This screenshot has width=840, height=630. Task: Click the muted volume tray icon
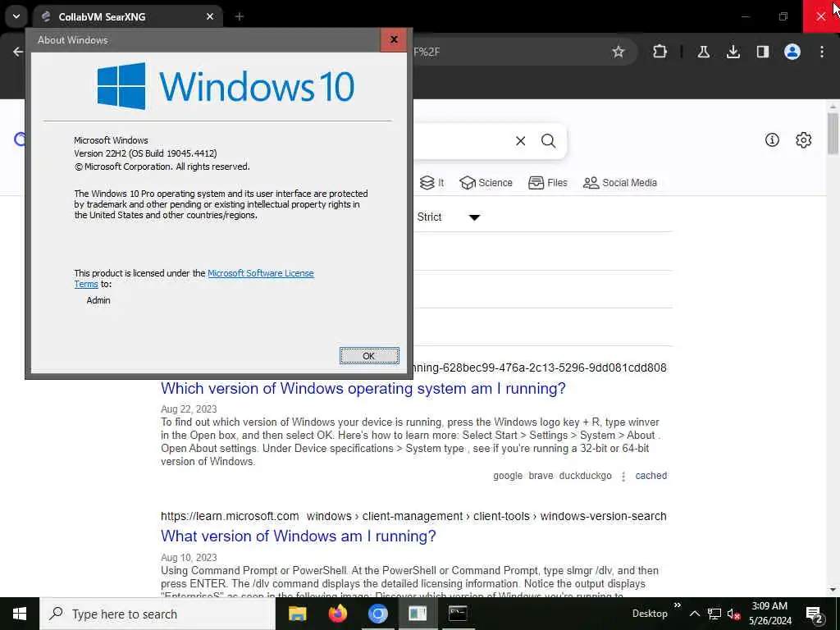click(733, 614)
